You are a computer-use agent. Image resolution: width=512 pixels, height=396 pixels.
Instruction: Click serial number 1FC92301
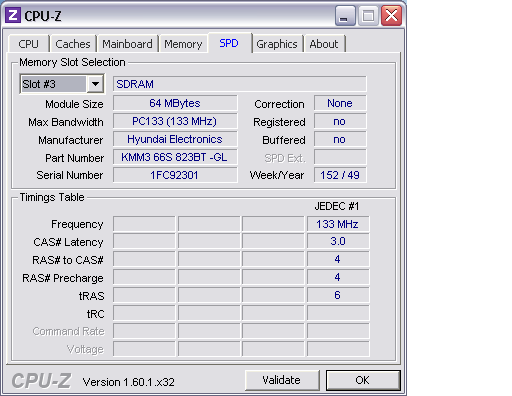coord(175,175)
